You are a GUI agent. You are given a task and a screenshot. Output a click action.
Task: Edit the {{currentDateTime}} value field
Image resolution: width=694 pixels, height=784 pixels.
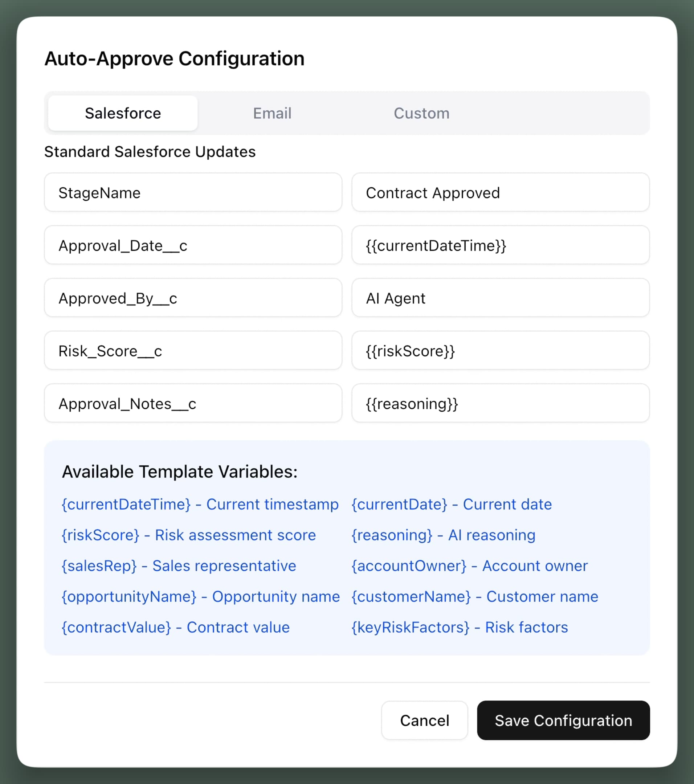tap(500, 245)
